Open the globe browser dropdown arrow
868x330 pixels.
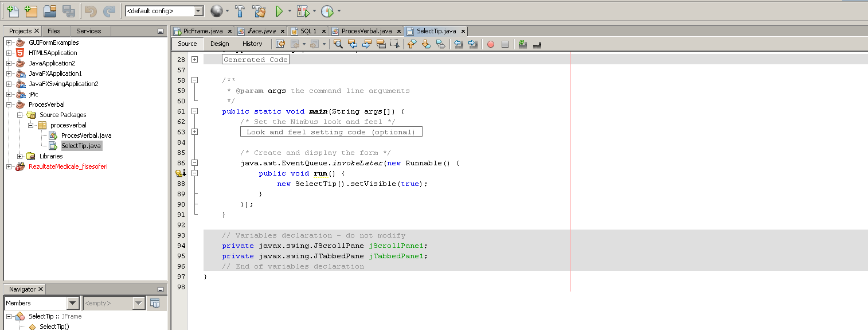tap(228, 11)
